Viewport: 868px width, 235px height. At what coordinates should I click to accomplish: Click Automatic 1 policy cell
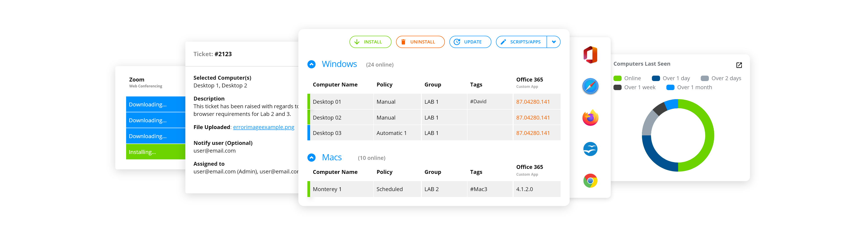coord(397,133)
